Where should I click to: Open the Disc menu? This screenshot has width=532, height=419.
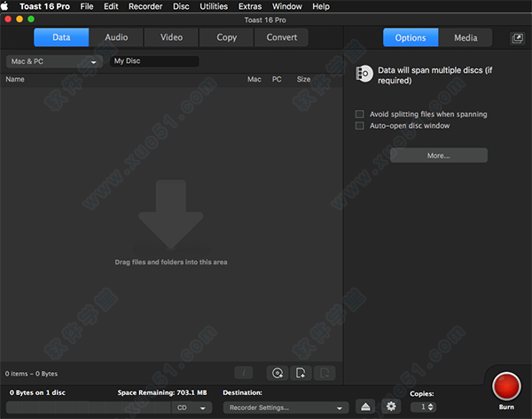(x=181, y=6)
